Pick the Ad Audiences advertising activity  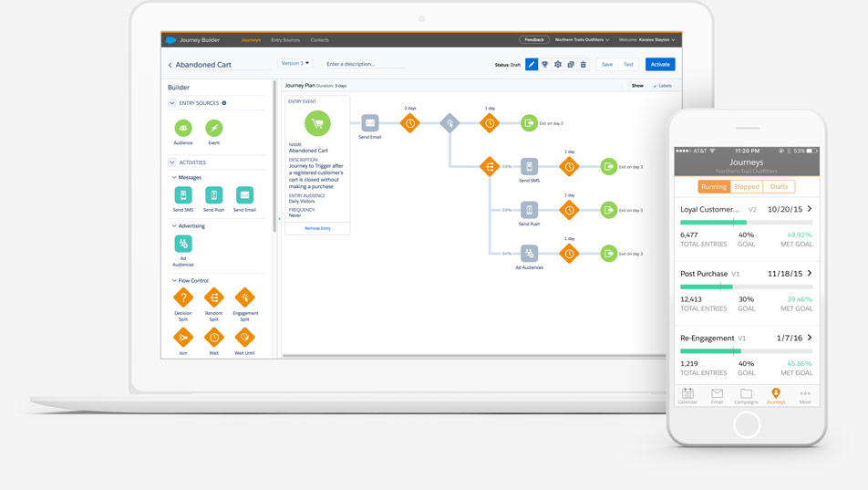click(183, 244)
